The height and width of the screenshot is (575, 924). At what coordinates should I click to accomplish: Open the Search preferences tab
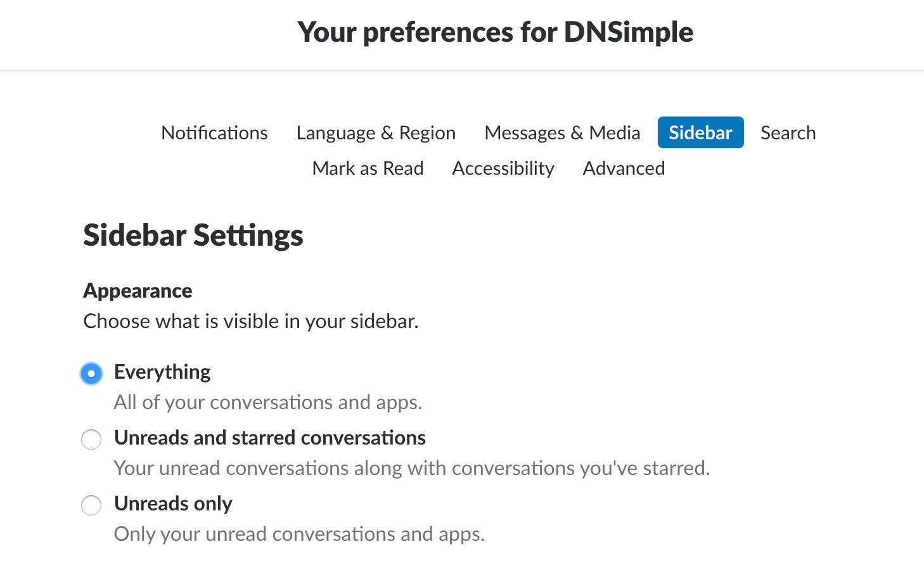788,133
